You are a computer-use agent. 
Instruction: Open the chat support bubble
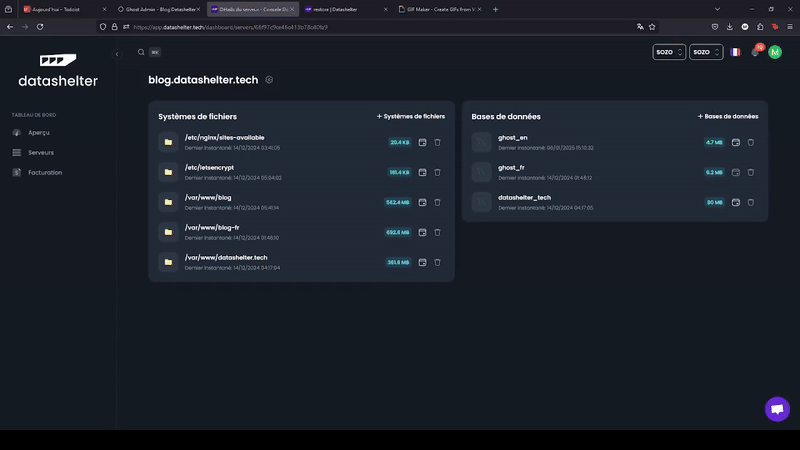tap(777, 409)
